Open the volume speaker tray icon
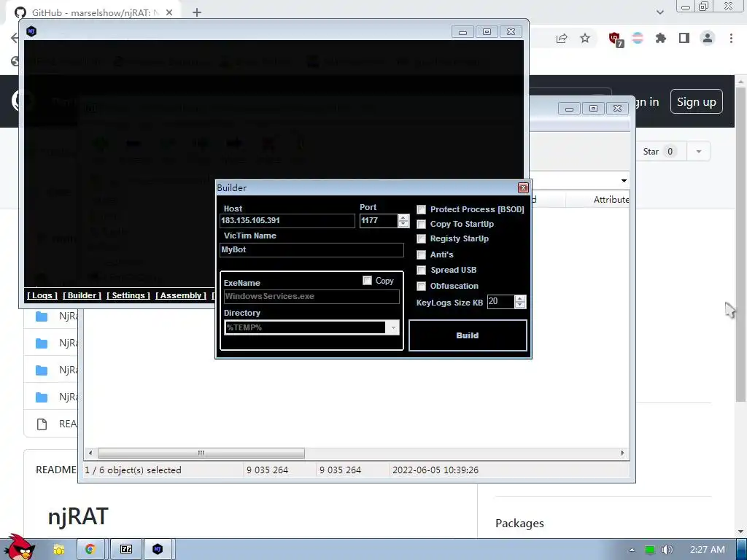The image size is (747, 560). [x=667, y=550]
